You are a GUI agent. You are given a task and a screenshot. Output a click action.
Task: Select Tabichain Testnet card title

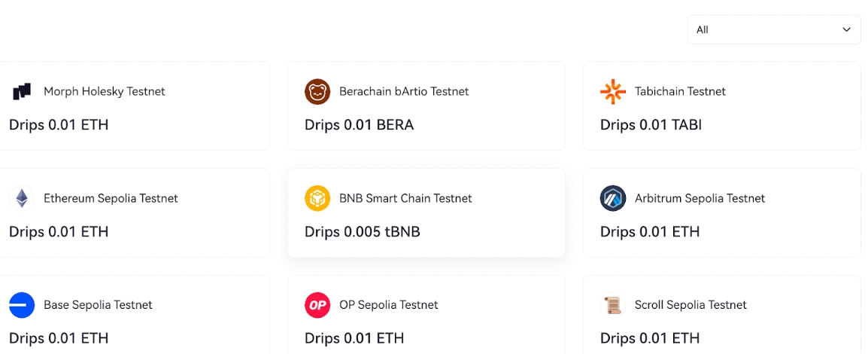(x=680, y=92)
